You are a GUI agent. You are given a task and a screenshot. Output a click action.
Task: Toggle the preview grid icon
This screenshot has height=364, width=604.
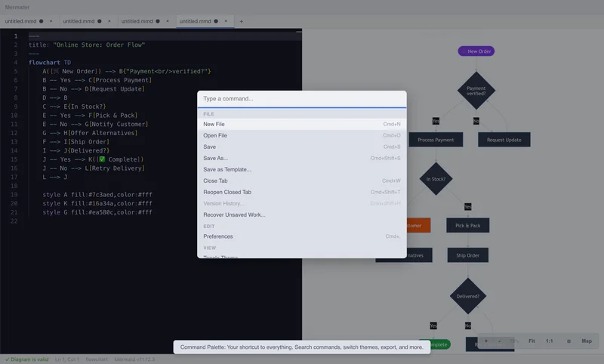(569, 341)
